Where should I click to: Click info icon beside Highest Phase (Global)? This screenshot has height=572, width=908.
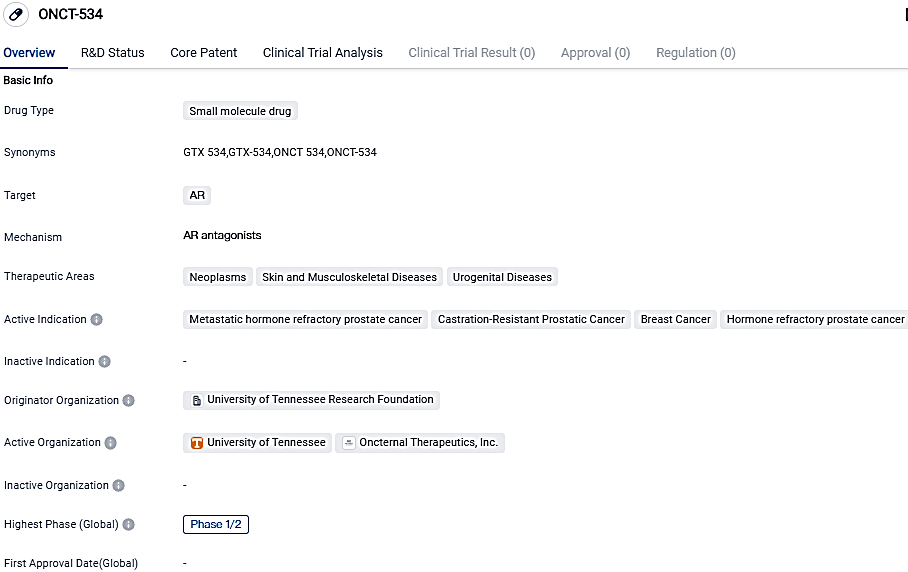(x=129, y=525)
